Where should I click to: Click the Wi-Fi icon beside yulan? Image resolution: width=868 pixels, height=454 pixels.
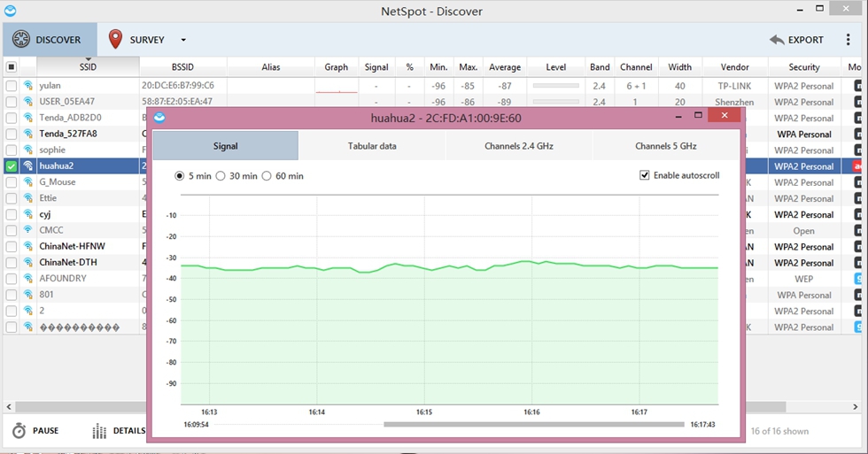click(27, 86)
